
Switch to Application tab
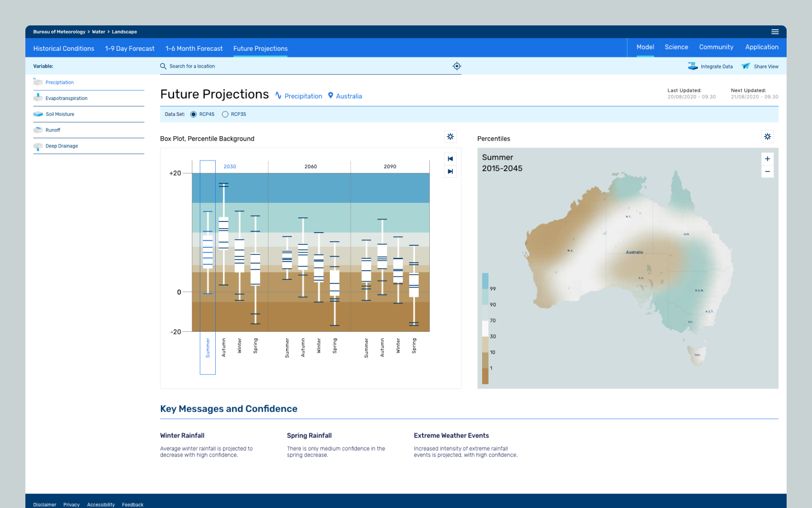(x=762, y=47)
